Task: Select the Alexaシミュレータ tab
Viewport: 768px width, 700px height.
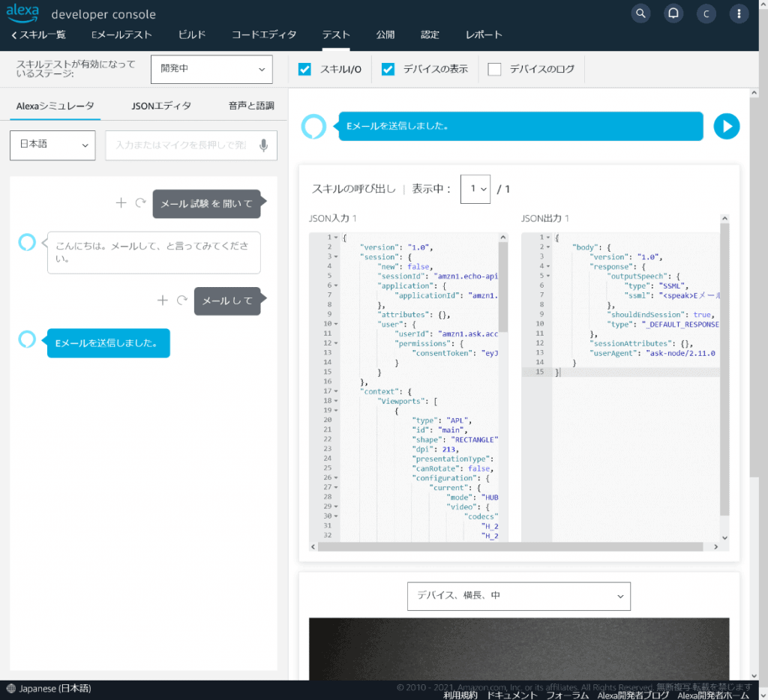Action: (x=55, y=106)
